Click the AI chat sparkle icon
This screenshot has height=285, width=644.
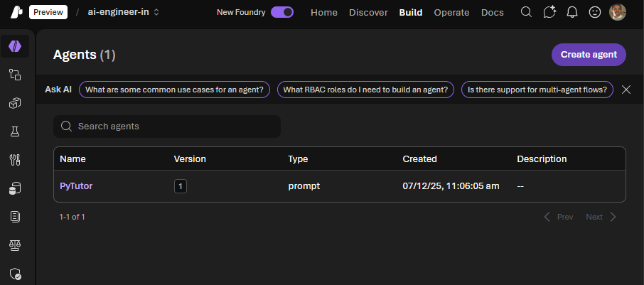pyautogui.click(x=549, y=12)
